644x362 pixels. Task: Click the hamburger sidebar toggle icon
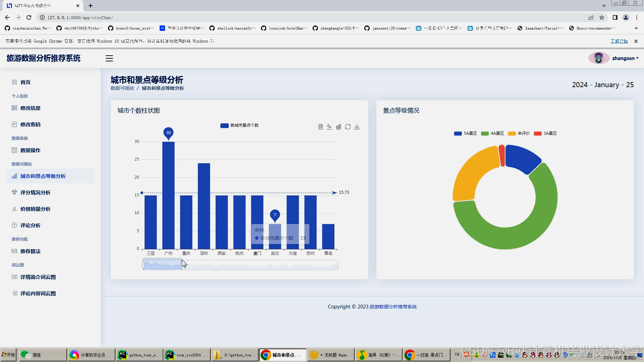(x=109, y=58)
